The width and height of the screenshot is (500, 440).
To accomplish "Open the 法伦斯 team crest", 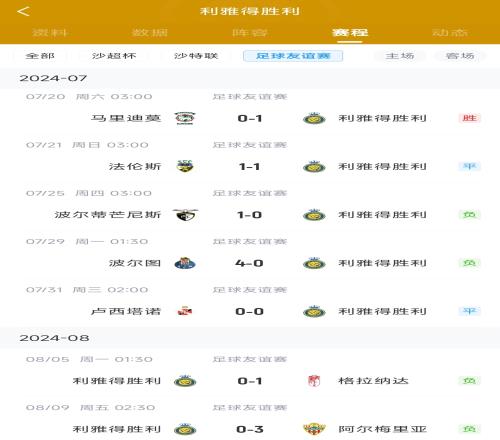I will [x=185, y=166].
